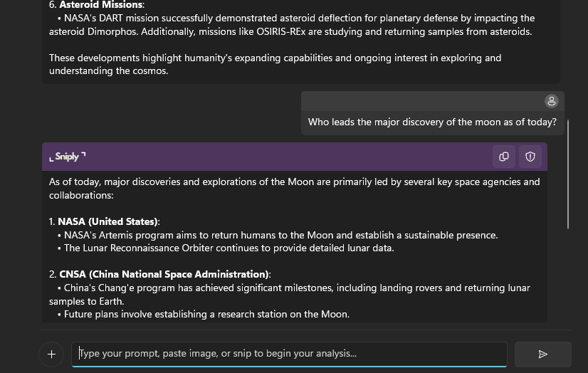The image size is (588, 373).
Task: Click the chat vertical scrollbar
Action: point(568,174)
